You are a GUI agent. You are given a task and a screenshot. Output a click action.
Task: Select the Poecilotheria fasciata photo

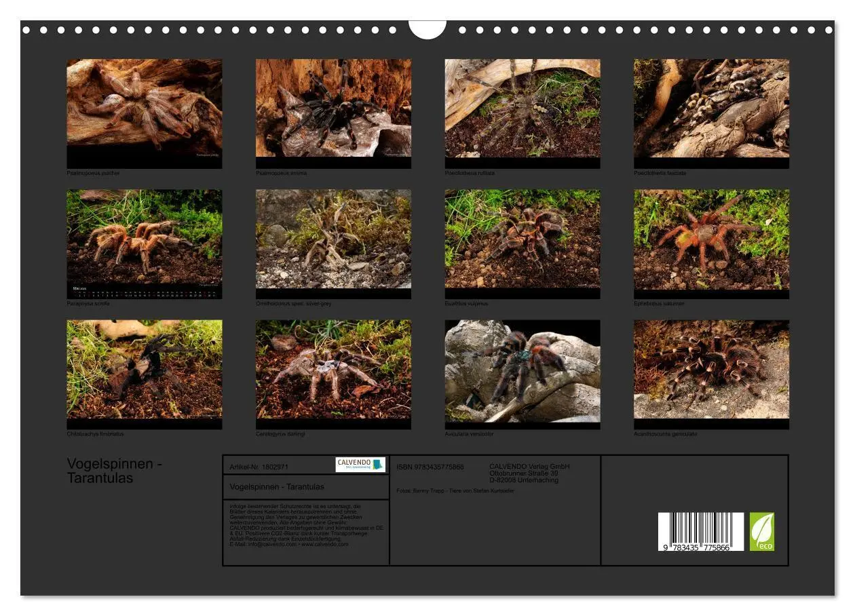click(x=711, y=114)
